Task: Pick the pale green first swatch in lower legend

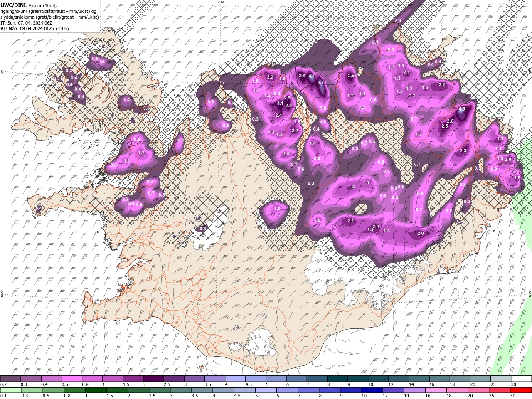Action: pyautogui.click(x=11, y=390)
